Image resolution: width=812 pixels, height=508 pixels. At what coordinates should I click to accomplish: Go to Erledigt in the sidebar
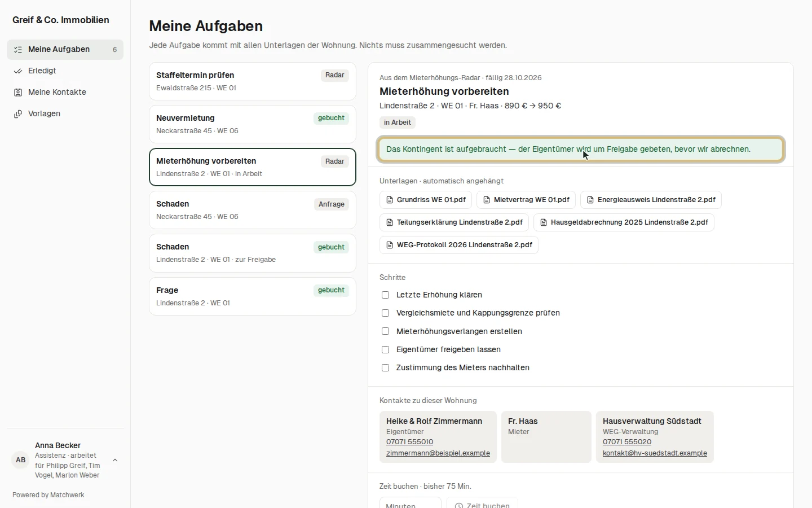pyautogui.click(x=65, y=71)
